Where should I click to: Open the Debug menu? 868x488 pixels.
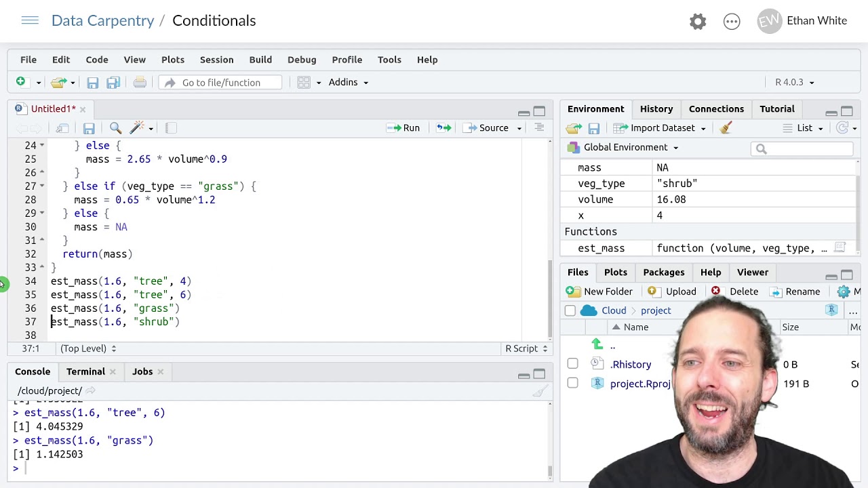[302, 60]
